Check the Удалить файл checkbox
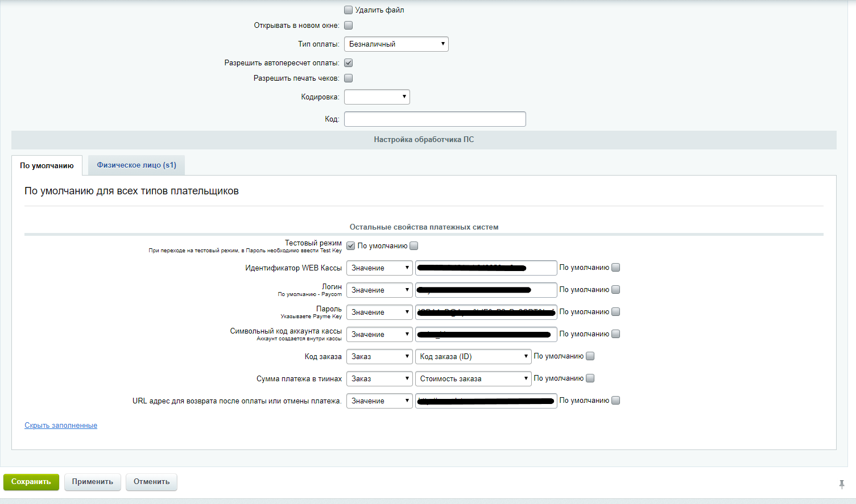This screenshot has width=856, height=504. [348, 10]
